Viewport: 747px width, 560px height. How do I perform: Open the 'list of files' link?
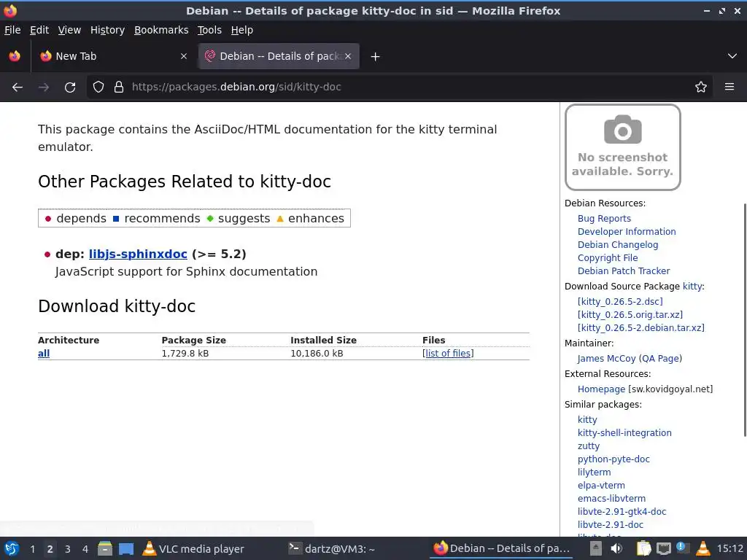pyautogui.click(x=448, y=354)
